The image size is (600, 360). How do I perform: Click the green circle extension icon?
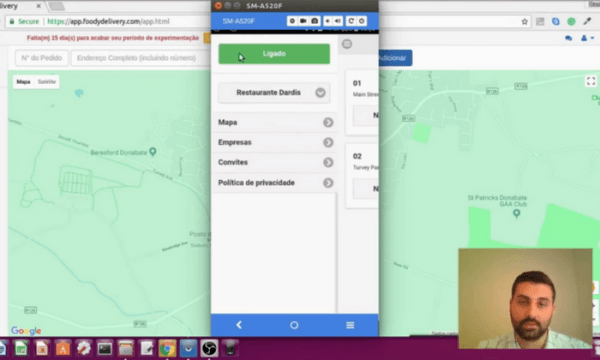[x=571, y=22]
